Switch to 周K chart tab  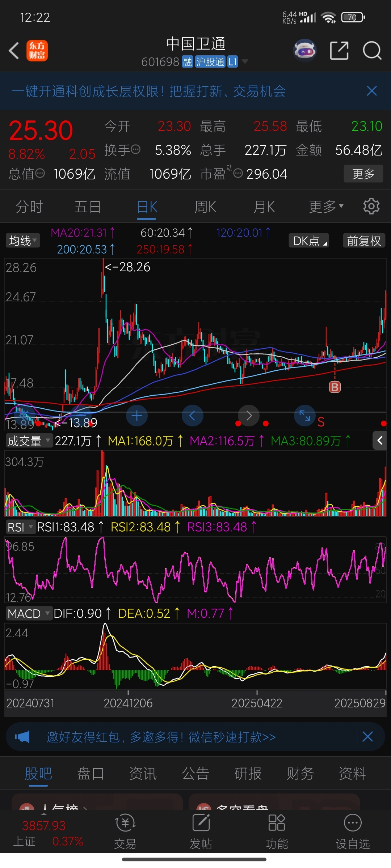[x=205, y=207]
